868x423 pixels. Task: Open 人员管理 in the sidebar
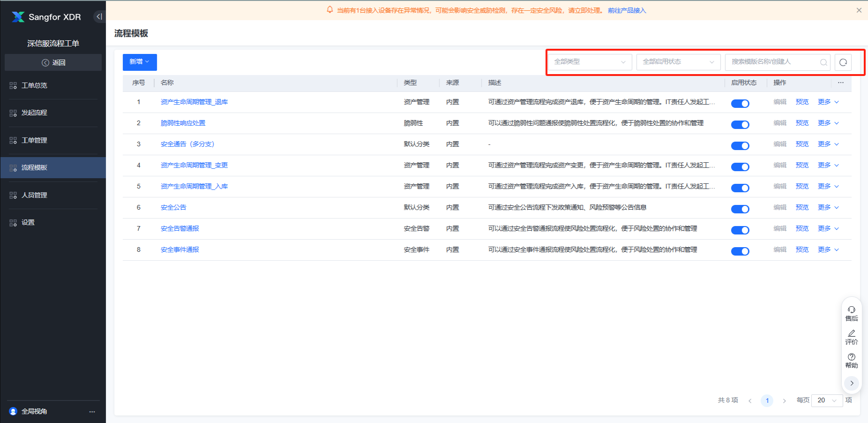tap(34, 195)
